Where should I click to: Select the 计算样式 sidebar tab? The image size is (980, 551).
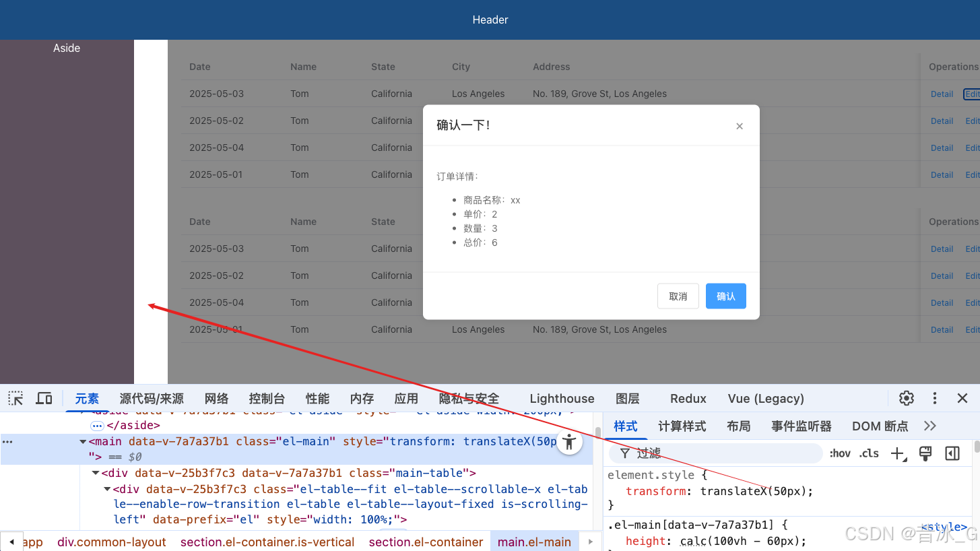coord(682,426)
